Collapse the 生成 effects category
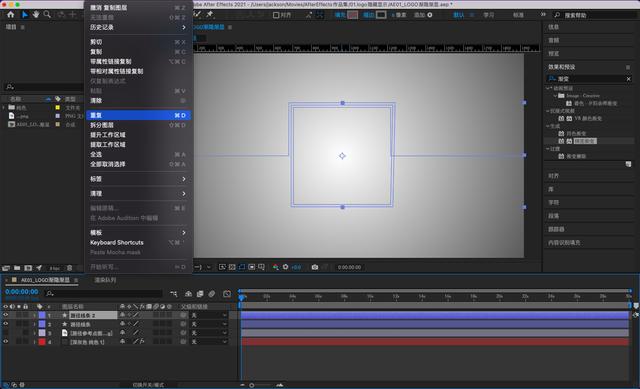The width and height of the screenshot is (640, 389). pyautogui.click(x=548, y=126)
